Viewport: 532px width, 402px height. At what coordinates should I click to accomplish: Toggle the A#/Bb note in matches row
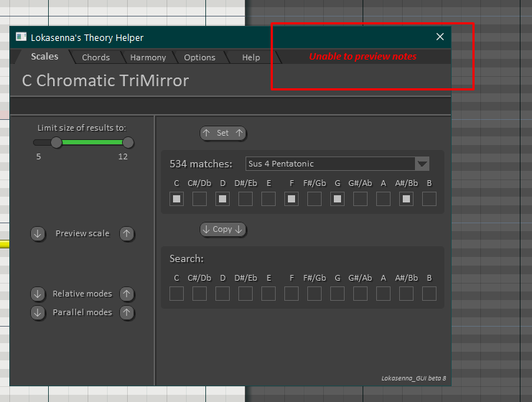(x=406, y=199)
